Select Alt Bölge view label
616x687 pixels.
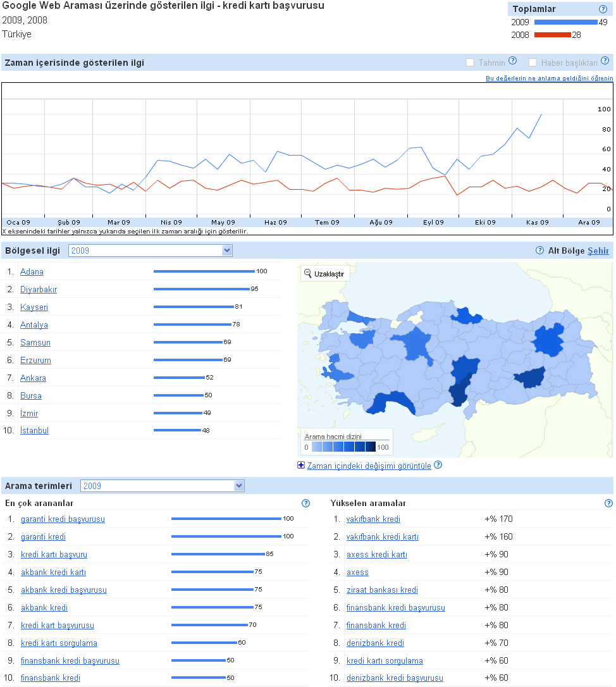coord(566,251)
